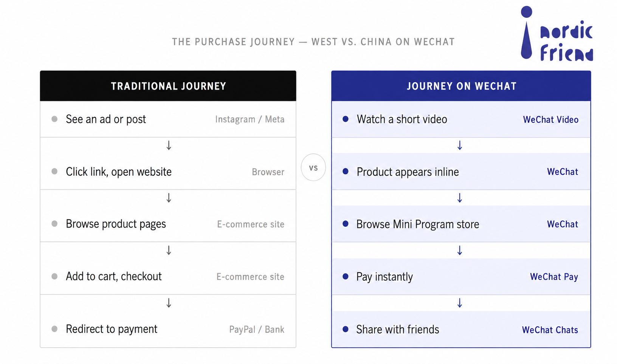Click the Purchase Journey title text
Image resolution: width=617 pixels, height=364 pixels.
[x=313, y=42]
